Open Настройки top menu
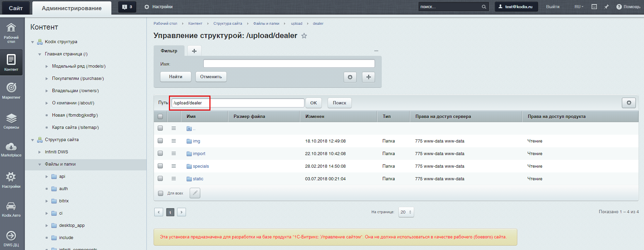The image size is (644, 250). click(x=159, y=7)
